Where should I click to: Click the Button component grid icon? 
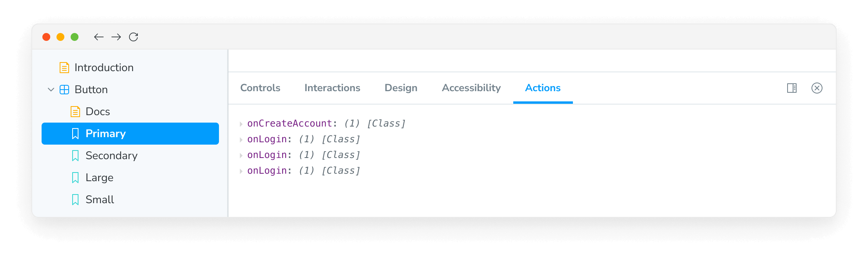click(64, 89)
